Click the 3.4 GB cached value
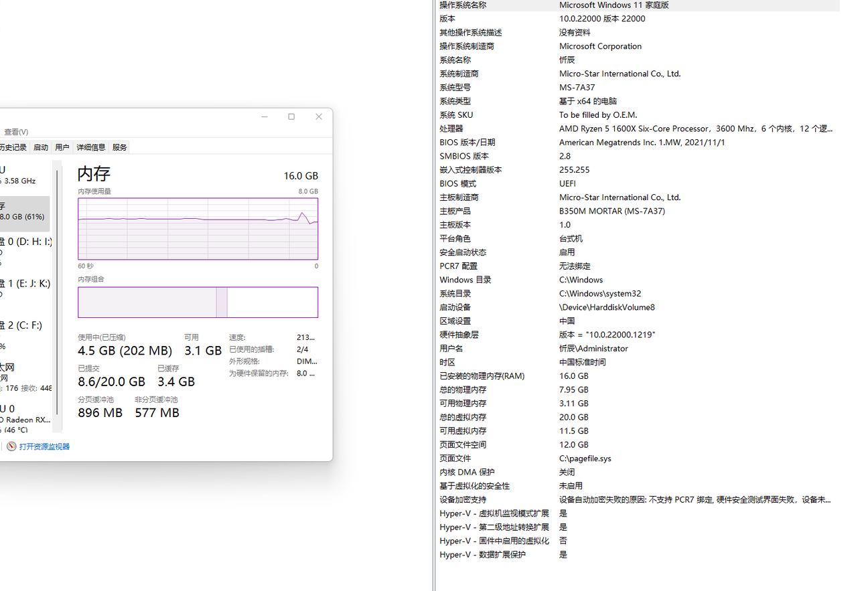Screen dimensions: 868x591 pyautogui.click(x=176, y=382)
